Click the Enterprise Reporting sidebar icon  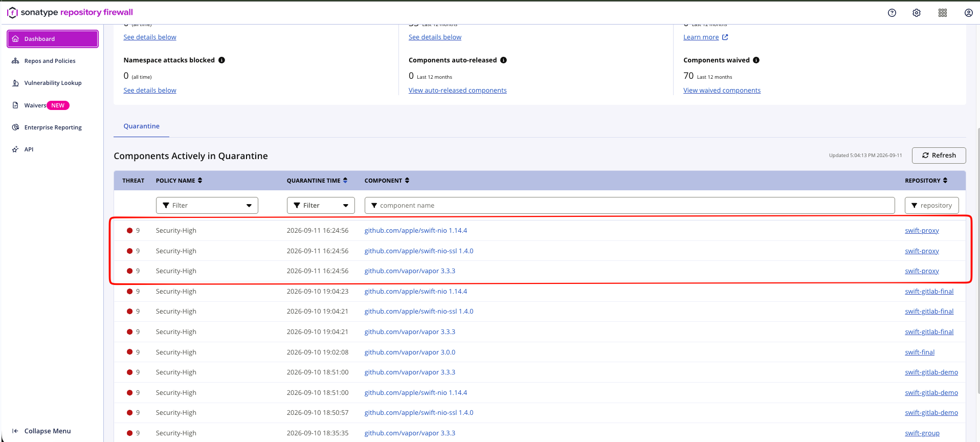point(15,127)
